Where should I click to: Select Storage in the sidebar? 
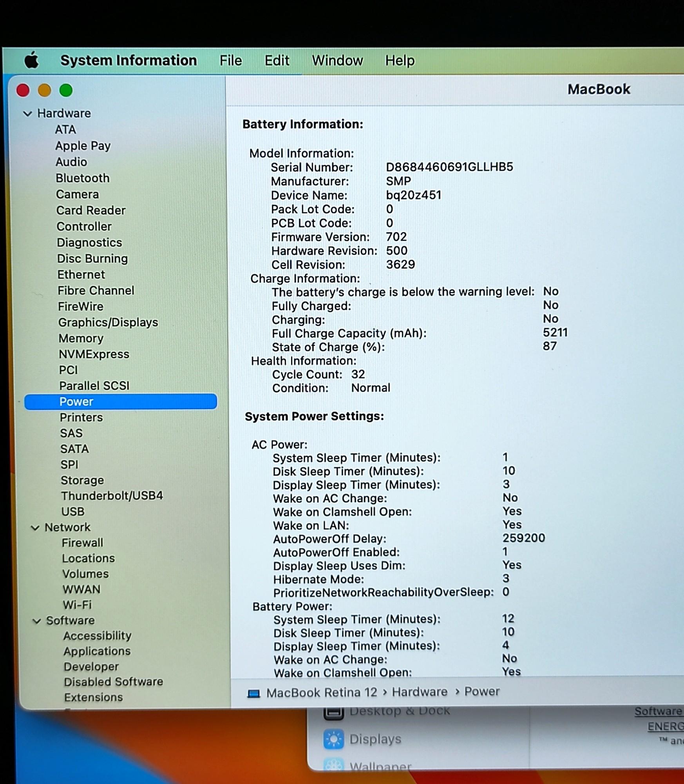[x=82, y=481]
